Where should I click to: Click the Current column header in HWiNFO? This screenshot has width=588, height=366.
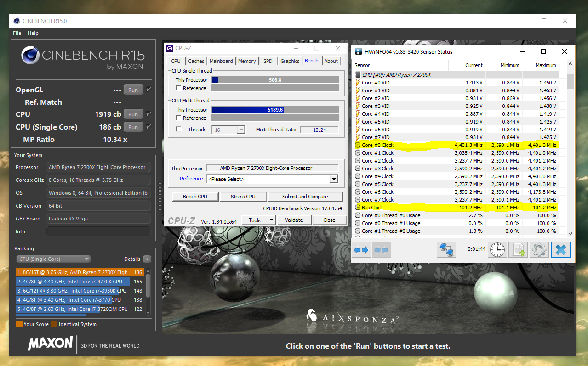pyautogui.click(x=474, y=65)
